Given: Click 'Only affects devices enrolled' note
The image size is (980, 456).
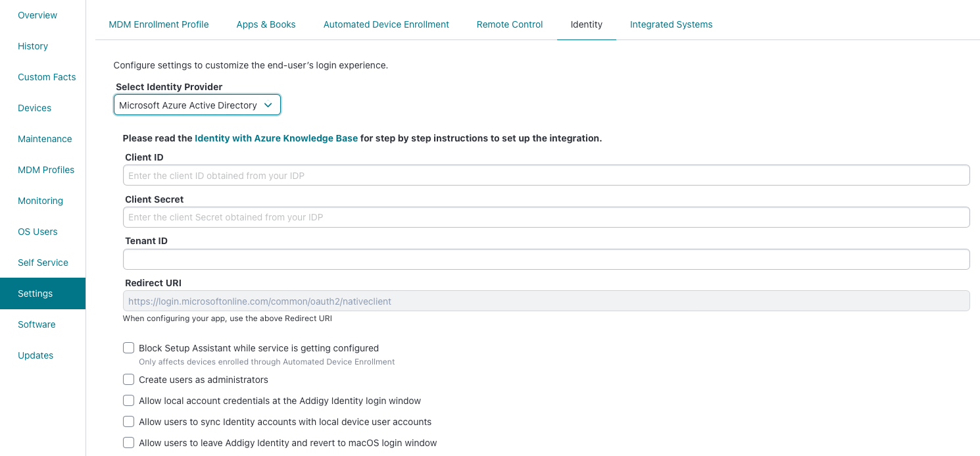Looking at the screenshot, I should click(266, 362).
